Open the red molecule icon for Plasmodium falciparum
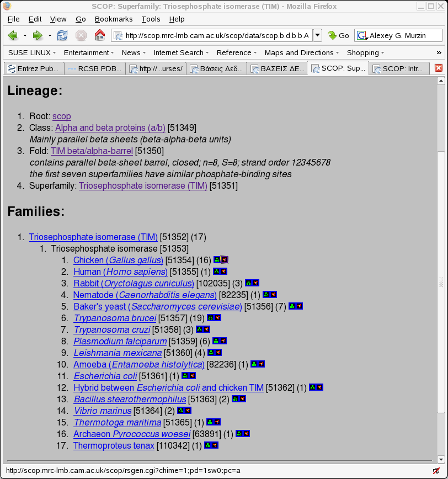Screen dimensions: 448x479 point(223,341)
